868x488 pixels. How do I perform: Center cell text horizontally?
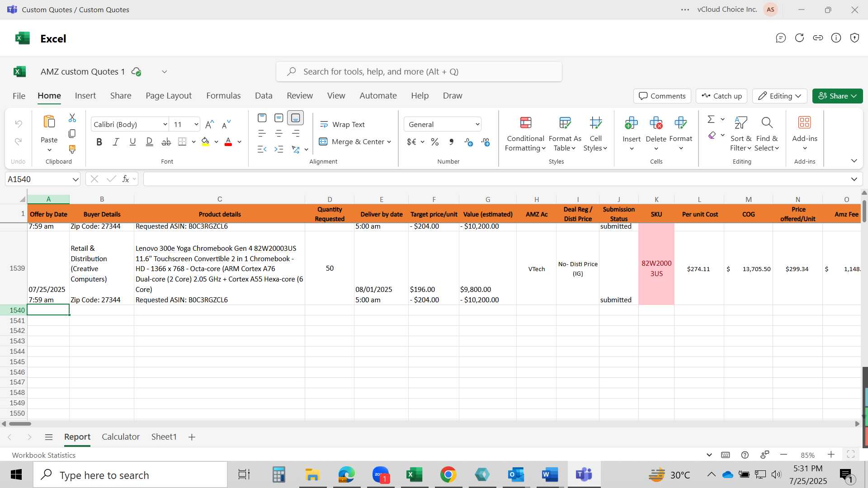(279, 133)
